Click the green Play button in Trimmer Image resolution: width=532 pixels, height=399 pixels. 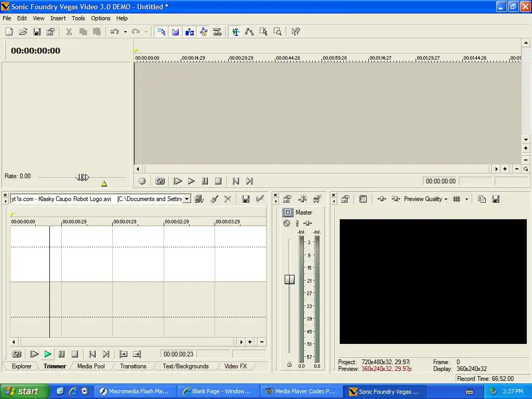(48, 354)
